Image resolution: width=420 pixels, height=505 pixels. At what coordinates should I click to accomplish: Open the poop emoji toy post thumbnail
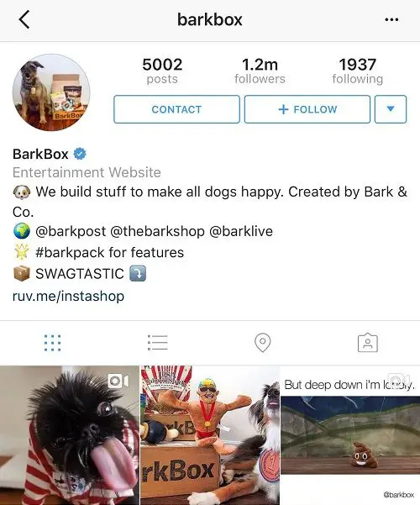[350, 435]
